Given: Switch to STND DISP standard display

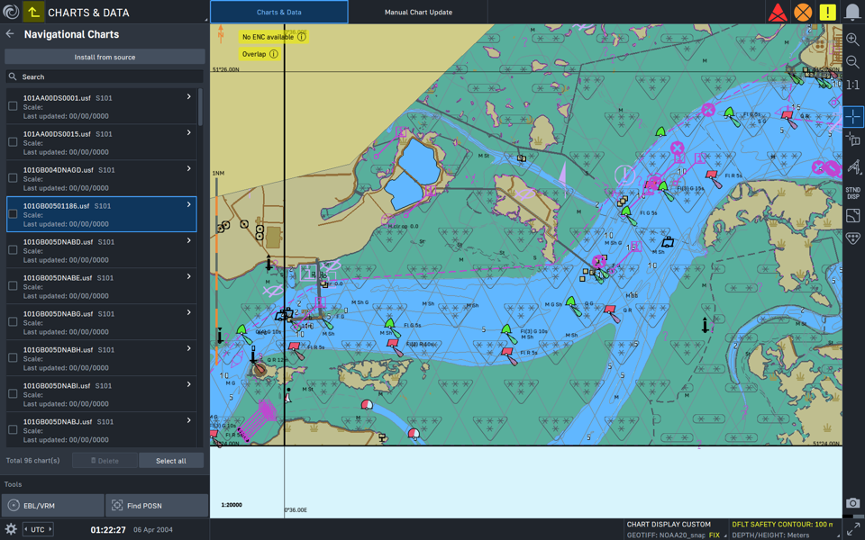Looking at the screenshot, I should tap(853, 193).
